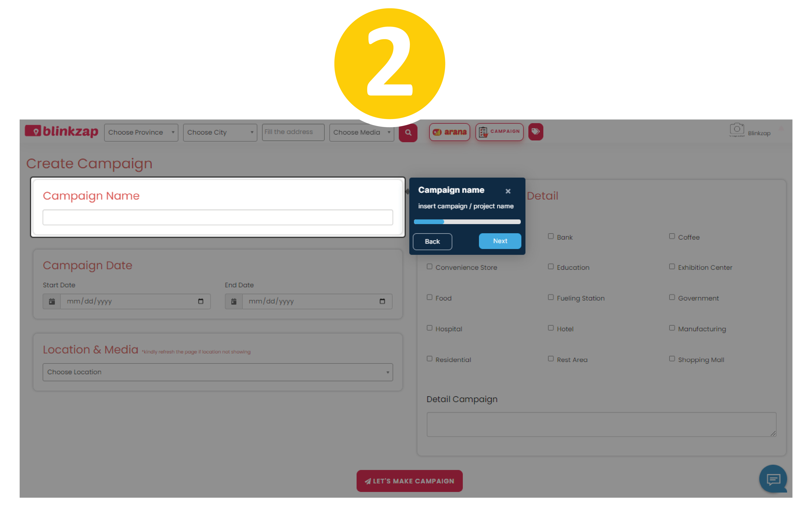Open the arana button in header
Viewport: 812px width, 519px height.
(450, 132)
